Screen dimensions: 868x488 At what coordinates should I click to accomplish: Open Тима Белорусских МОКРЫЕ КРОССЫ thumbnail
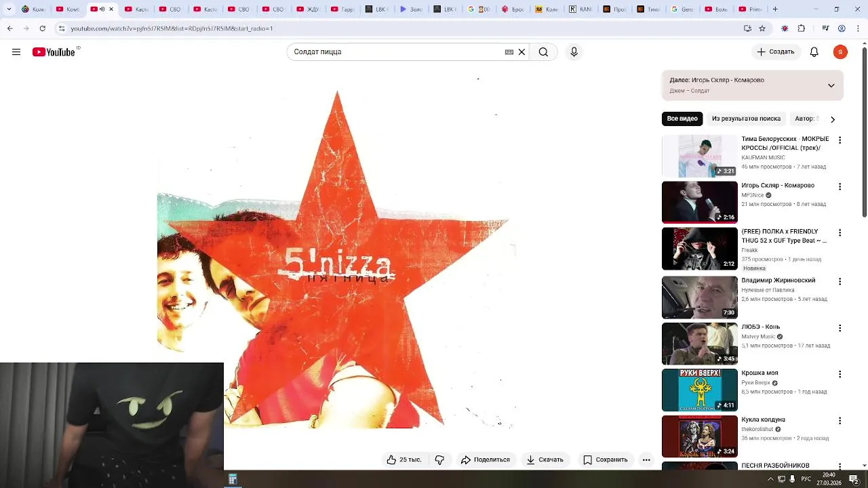(699, 156)
